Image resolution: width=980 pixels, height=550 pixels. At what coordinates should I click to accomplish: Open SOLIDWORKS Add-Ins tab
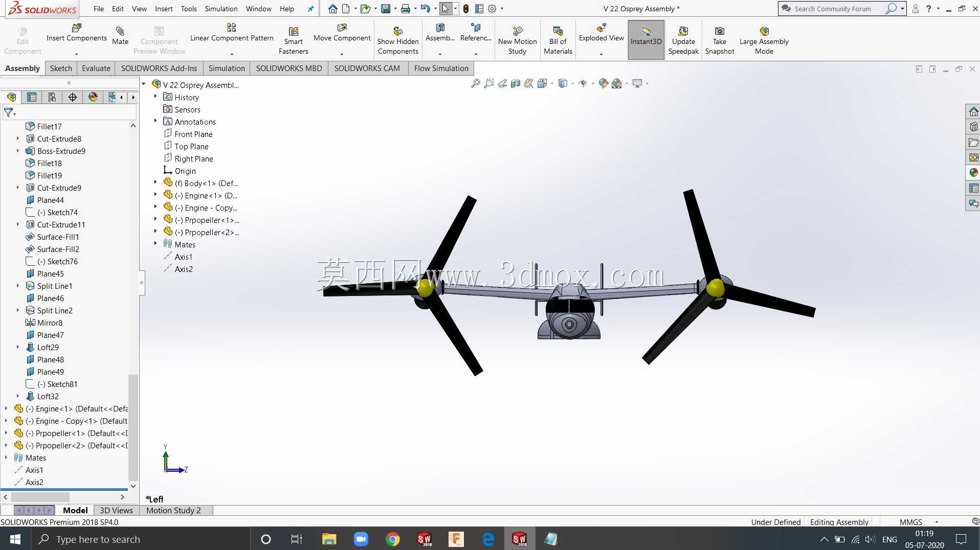pyautogui.click(x=159, y=68)
